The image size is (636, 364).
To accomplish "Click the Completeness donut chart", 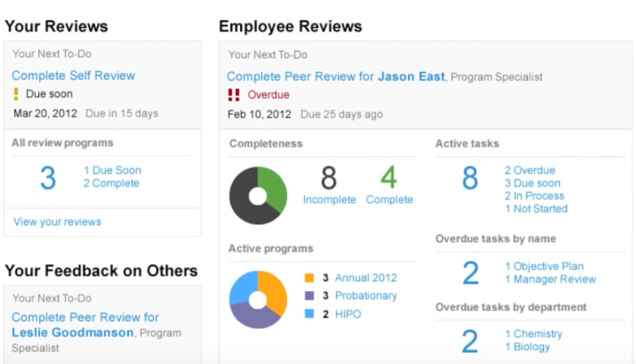I will coord(258,196).
